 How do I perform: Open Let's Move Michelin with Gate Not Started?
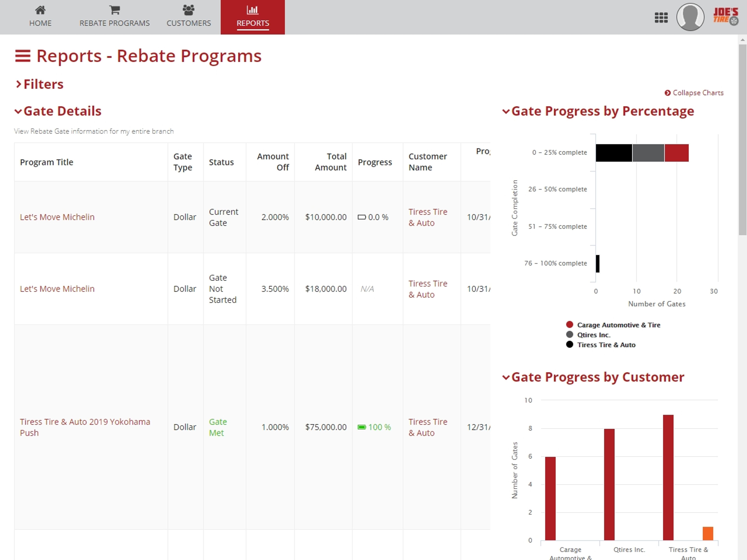click(x=57, y=289)
